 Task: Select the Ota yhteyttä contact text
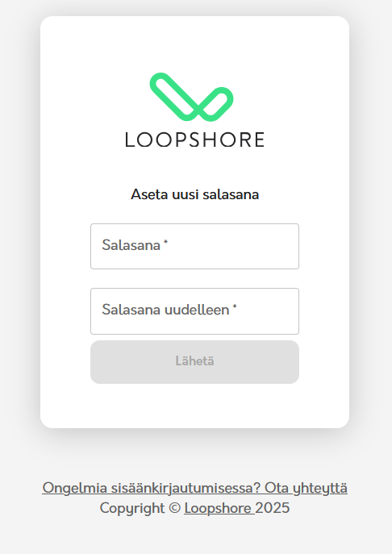pyautogui.click(x=307, y=488)
